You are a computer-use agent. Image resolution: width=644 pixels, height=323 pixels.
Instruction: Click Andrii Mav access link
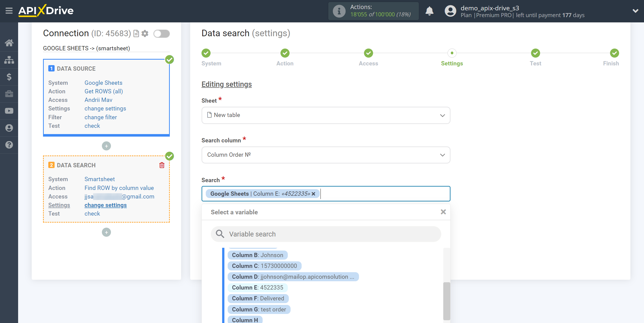pyautogui.click(x=98, y=100)
